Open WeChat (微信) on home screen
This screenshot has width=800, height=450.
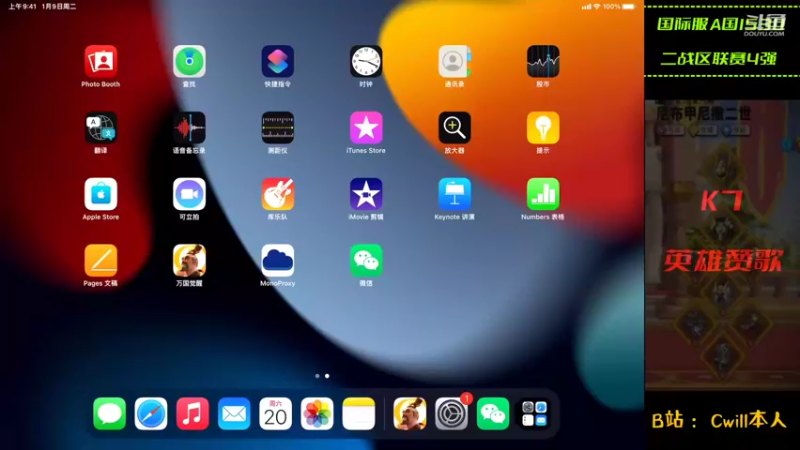click(x=366, y=260)
